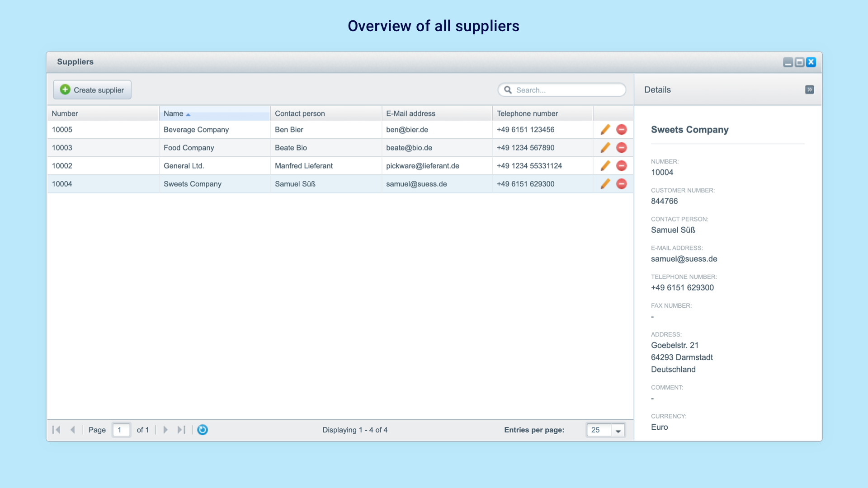Jump to the last page arrow

(181, 430)
